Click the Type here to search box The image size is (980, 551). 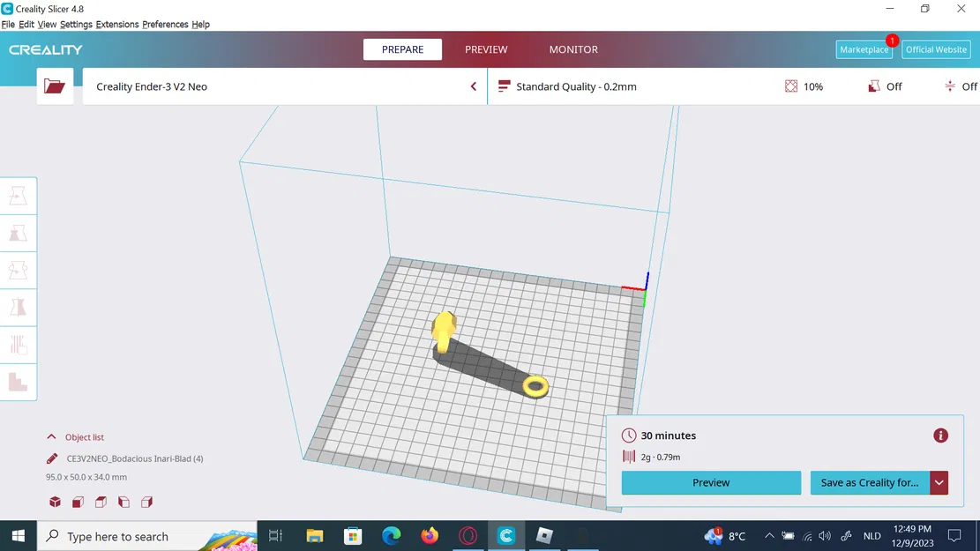(x=147, y=536)
